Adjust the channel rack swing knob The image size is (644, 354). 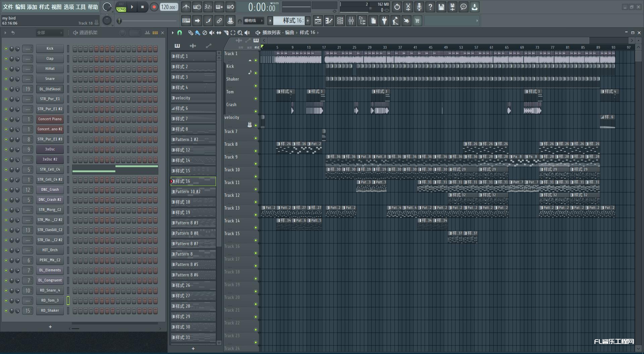[122, 33]
